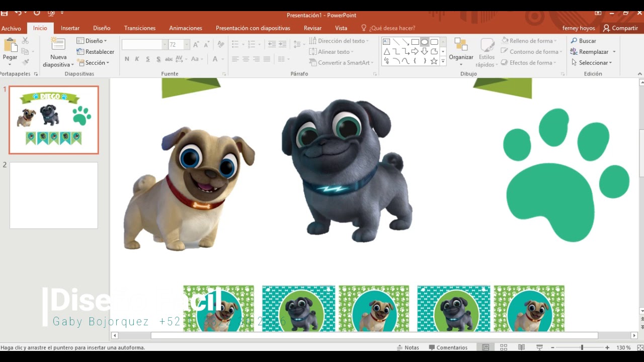
Task: Select slide 1 thumbnail
Action: (x=54, y=120)
